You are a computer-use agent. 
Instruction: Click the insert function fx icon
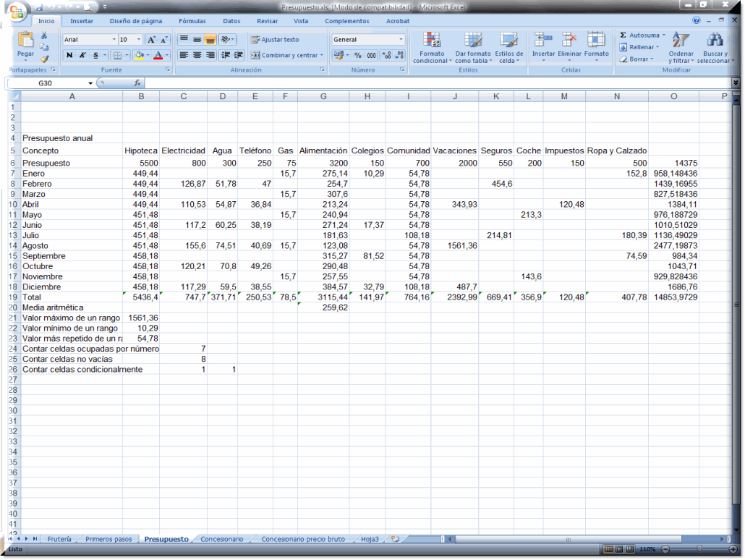tap(137, 83)
